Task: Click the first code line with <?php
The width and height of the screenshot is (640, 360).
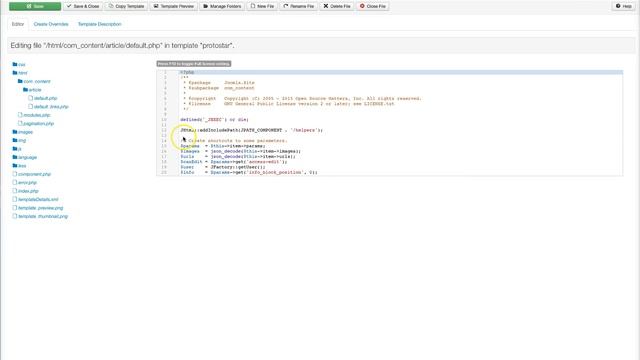Action: [x=187, y=72]
